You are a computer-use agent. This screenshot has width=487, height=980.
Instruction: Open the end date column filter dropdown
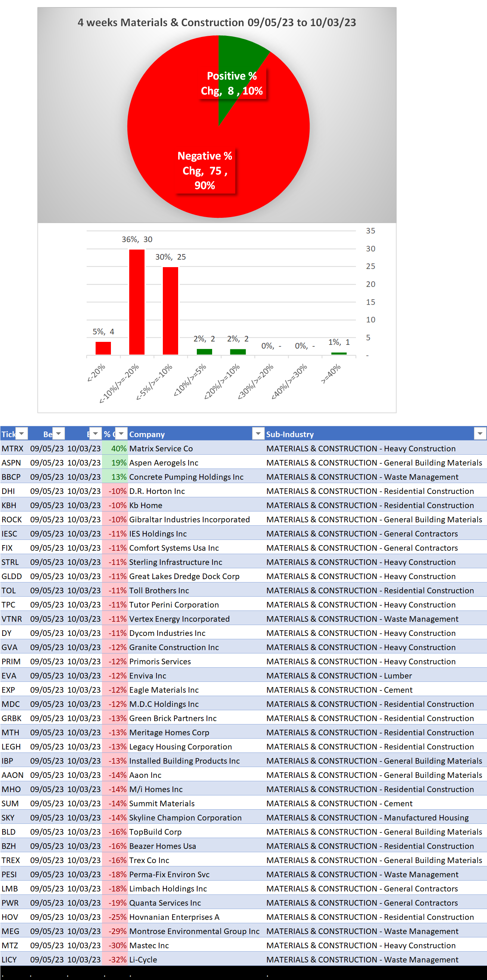point(96,433)
